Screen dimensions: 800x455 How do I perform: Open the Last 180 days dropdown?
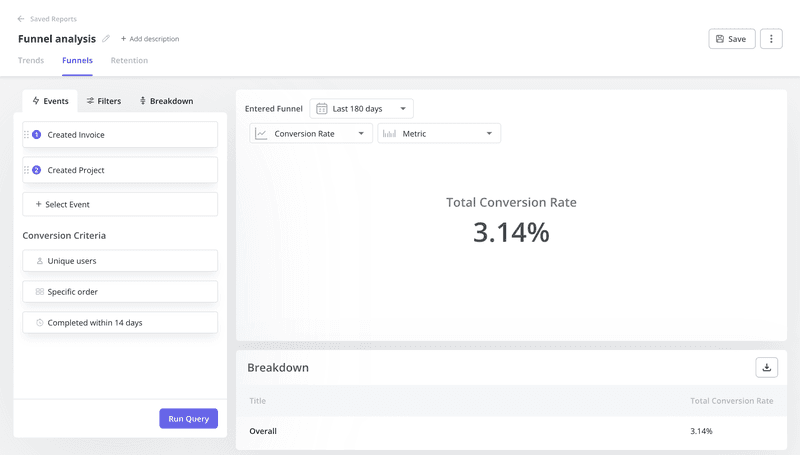point(361,108)
